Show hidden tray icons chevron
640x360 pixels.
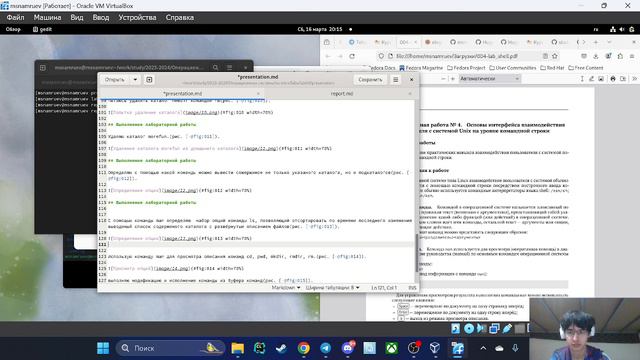point(483,348)
